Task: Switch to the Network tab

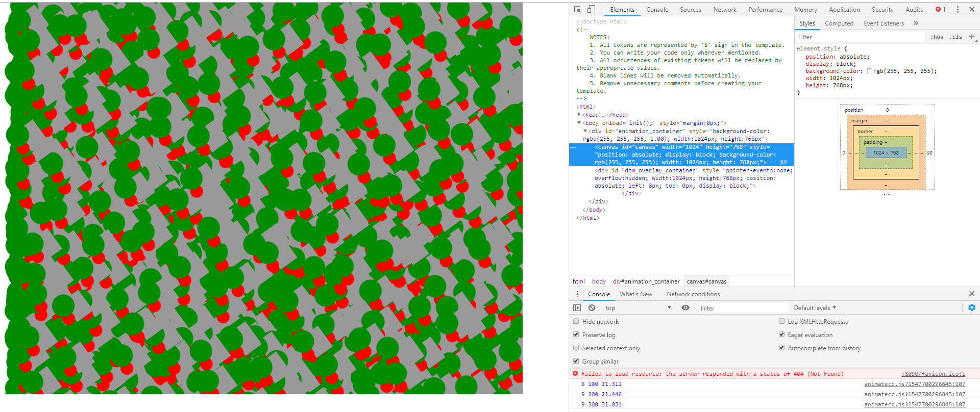Action: pos(724,10)
